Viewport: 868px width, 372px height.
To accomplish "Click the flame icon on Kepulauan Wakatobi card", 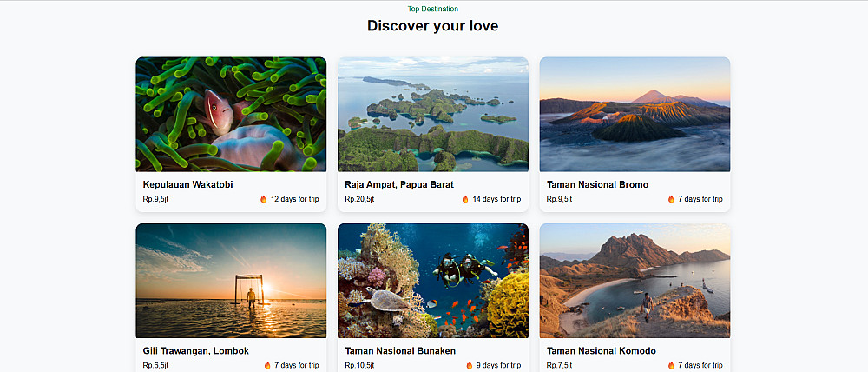I will [x=263, y=199].
